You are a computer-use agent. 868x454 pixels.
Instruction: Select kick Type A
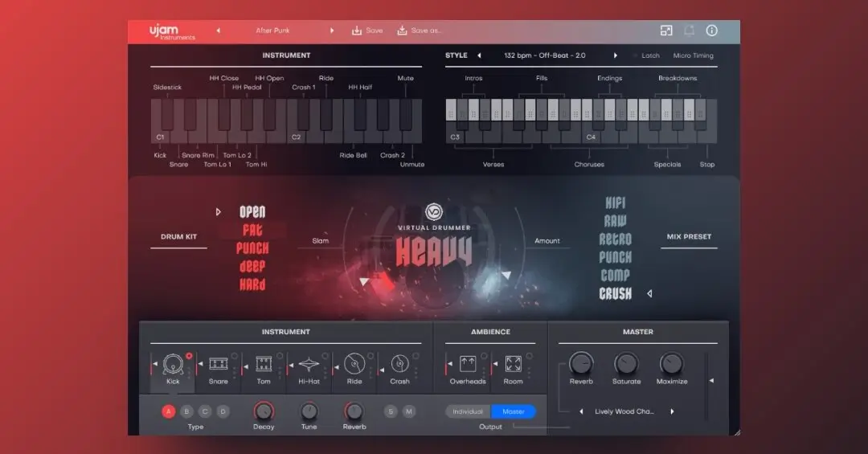point(169,411)
